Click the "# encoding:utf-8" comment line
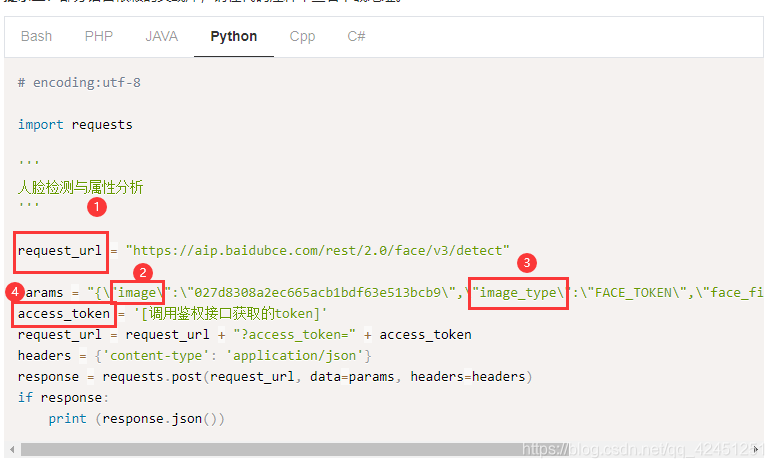The height and width of the screenshot is (468, 774). pyautogui.click(x=79, y=82)
